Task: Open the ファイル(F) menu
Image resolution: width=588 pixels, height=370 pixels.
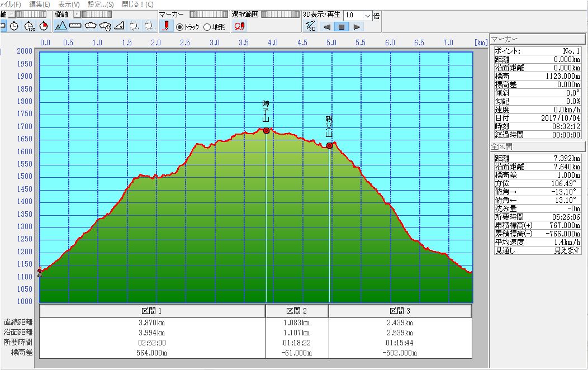Action: (x=11, y=4)
